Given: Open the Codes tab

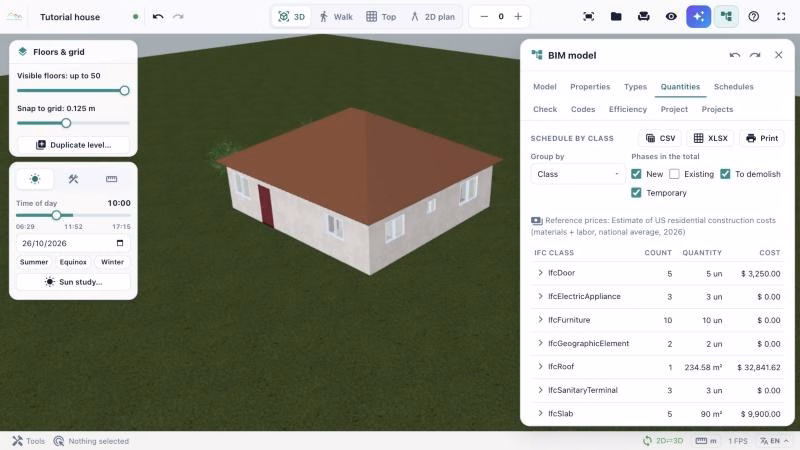Looking at the screenshot, I should pyautogui.click(x=583, y=109).
